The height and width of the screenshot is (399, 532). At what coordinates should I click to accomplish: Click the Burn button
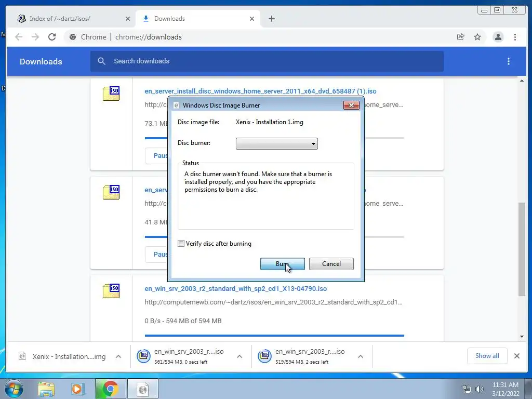(282, 264)
